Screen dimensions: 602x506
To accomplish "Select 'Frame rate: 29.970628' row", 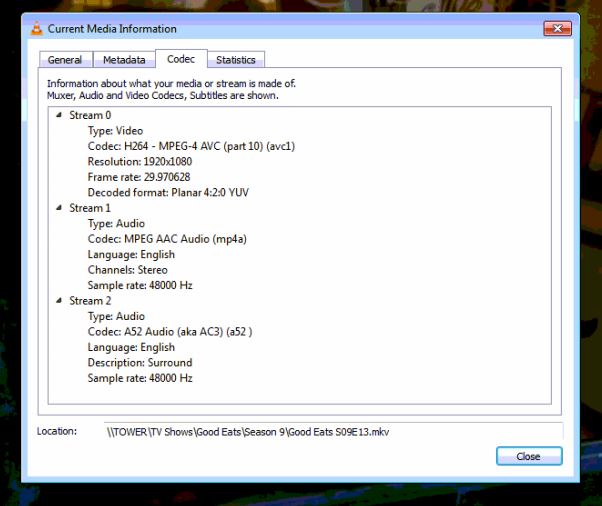I will (x=139, y=177).
